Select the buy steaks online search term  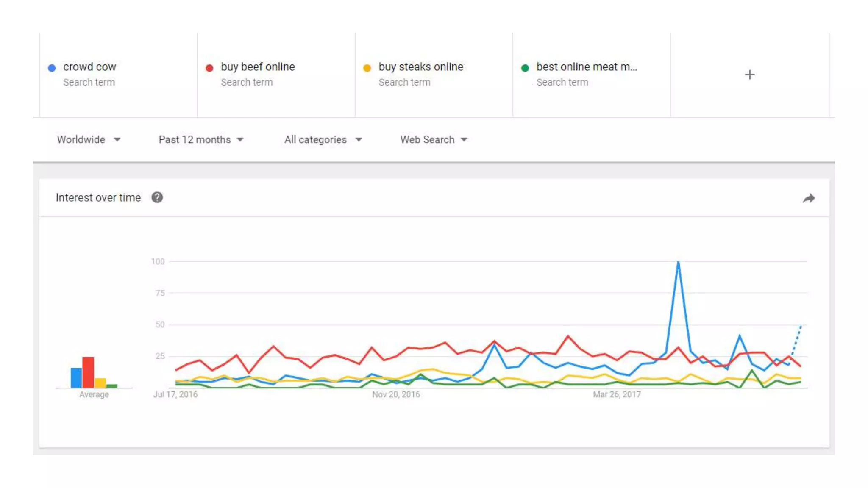[x=421, y=67]
